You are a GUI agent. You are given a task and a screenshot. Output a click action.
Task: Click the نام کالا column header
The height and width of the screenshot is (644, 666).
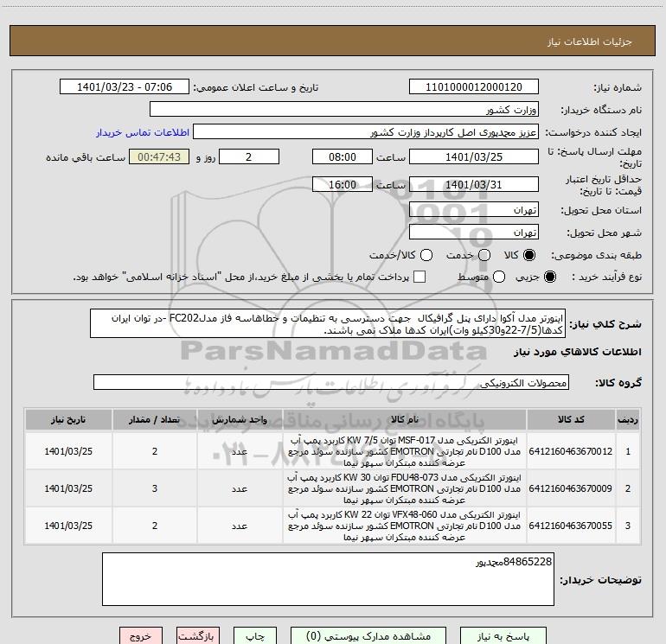[405, 420]
